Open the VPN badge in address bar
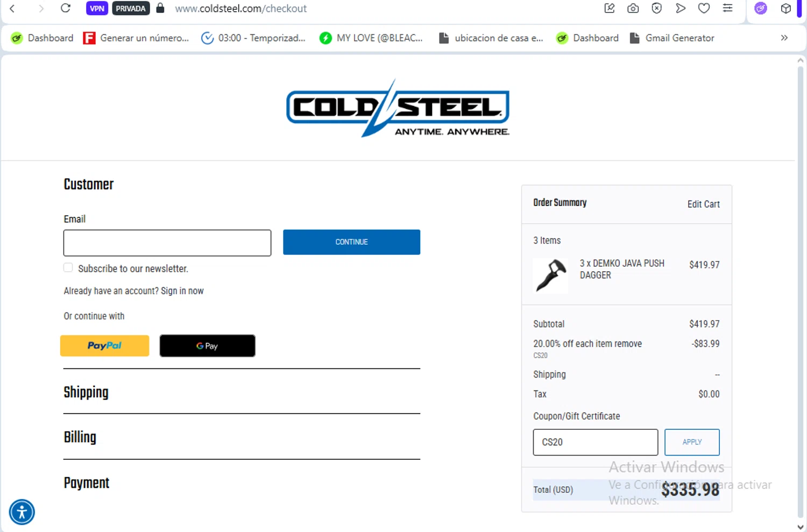The width and height of the screenshot is (807, 532). click(x=97, y=9)
